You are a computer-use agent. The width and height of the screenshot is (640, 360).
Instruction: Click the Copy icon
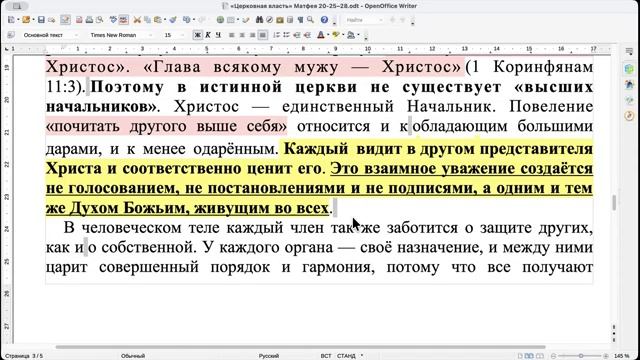[147, 20]
